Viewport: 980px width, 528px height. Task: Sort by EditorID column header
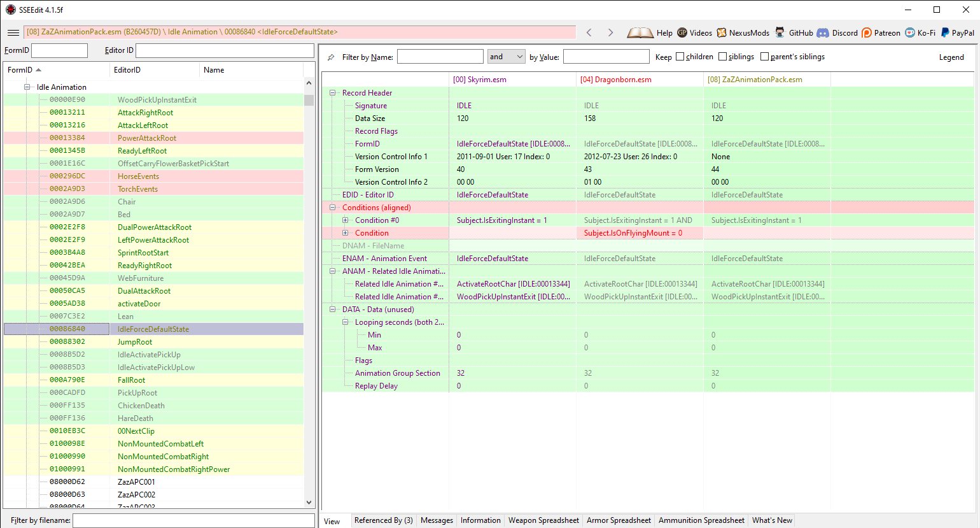154,70
